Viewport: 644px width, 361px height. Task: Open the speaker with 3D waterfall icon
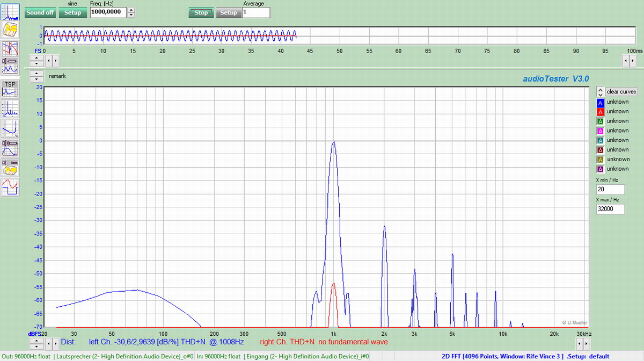[10, 167]
